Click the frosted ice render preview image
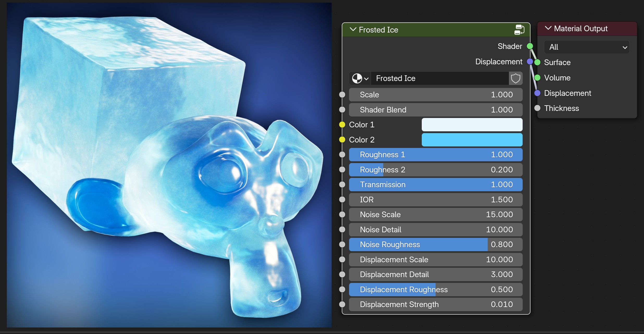The image size is (644, 334). [x=169, y=165]
